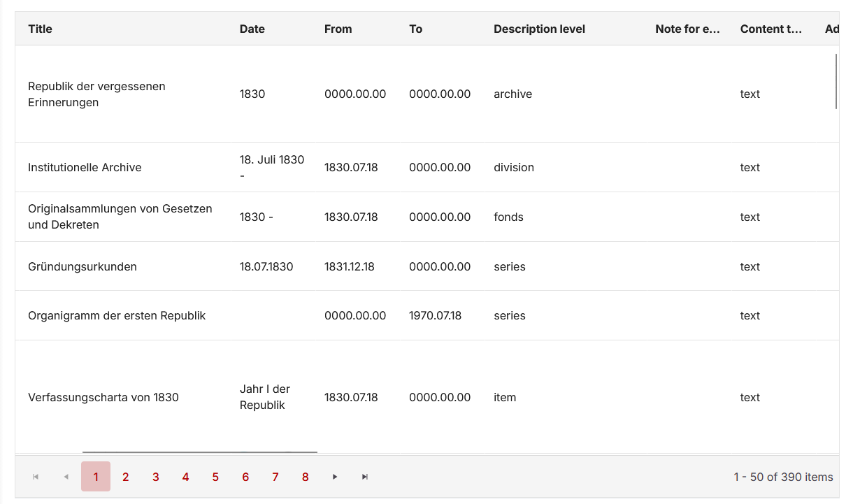Go to the previous page arrow

(66, 477)
